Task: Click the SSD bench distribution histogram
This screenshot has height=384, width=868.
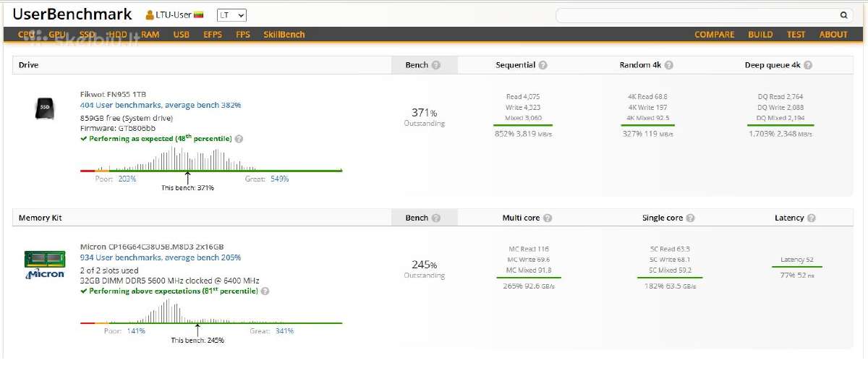Action: tap(210, 158)
